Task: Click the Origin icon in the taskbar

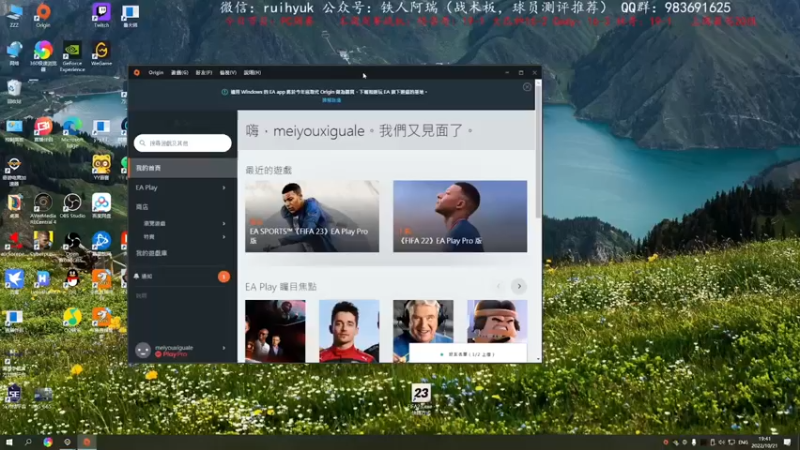Action: point(86,442)
